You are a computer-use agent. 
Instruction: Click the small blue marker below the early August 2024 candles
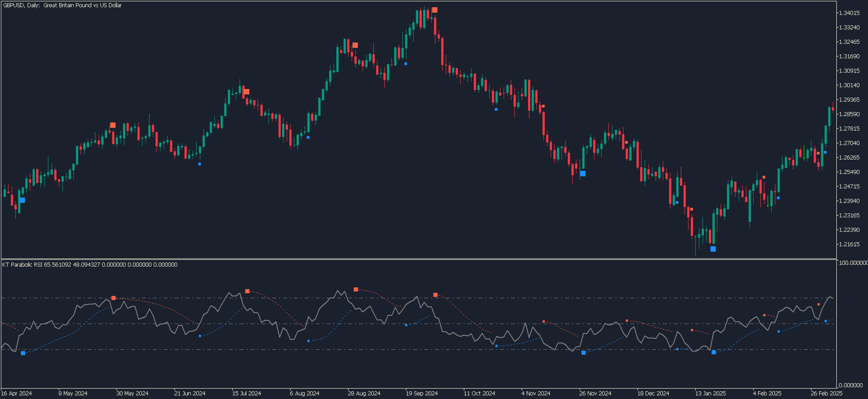tap(308, 137)
